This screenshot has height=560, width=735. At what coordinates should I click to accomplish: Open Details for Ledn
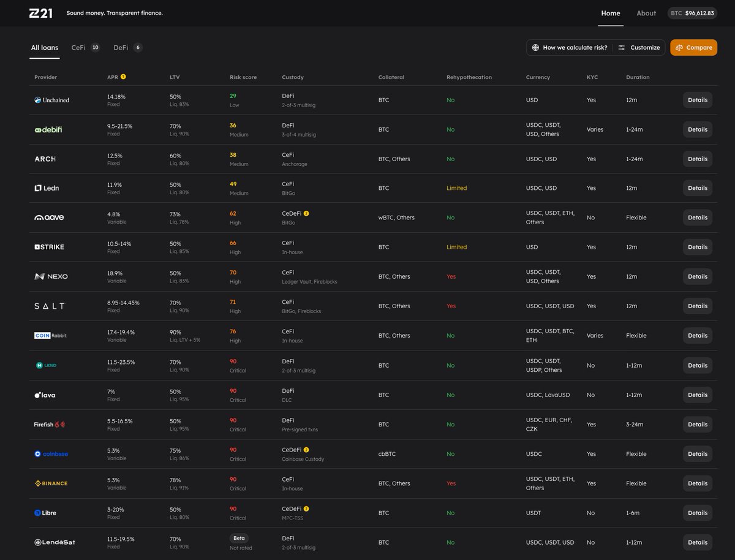[698, 188]
